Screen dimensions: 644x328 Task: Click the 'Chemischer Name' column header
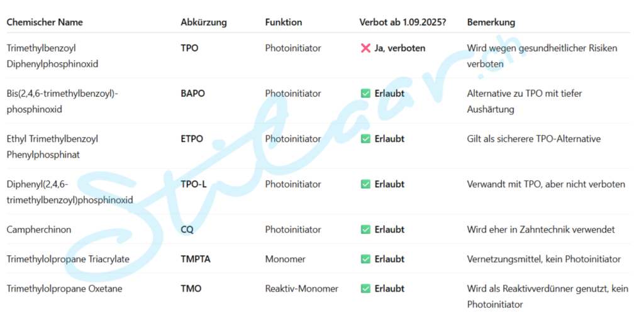(x=45, y=22)
